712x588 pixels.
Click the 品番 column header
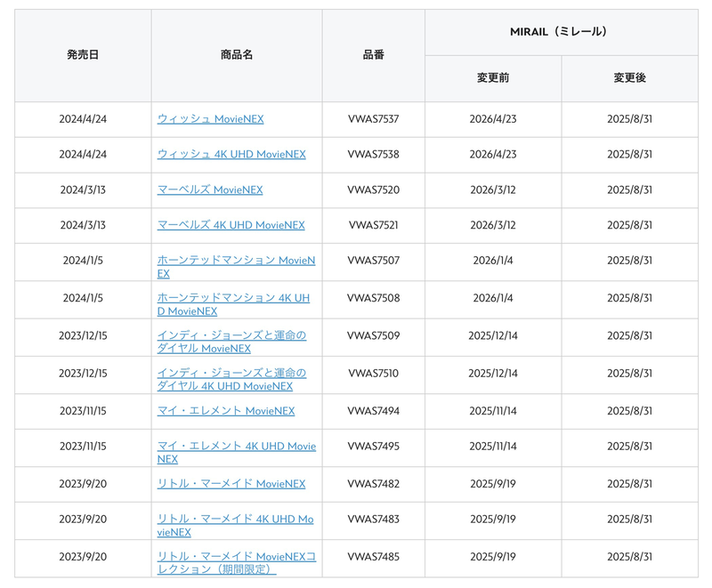(x=373, y=55)
